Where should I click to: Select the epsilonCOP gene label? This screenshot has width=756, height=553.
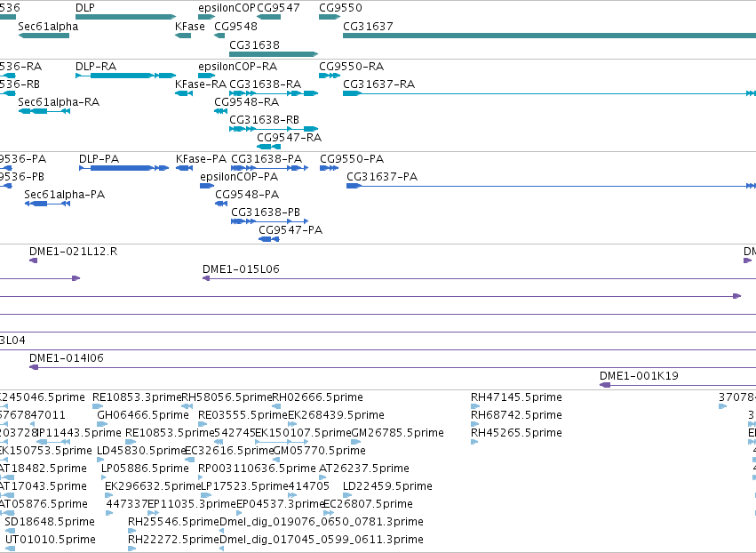227,8
